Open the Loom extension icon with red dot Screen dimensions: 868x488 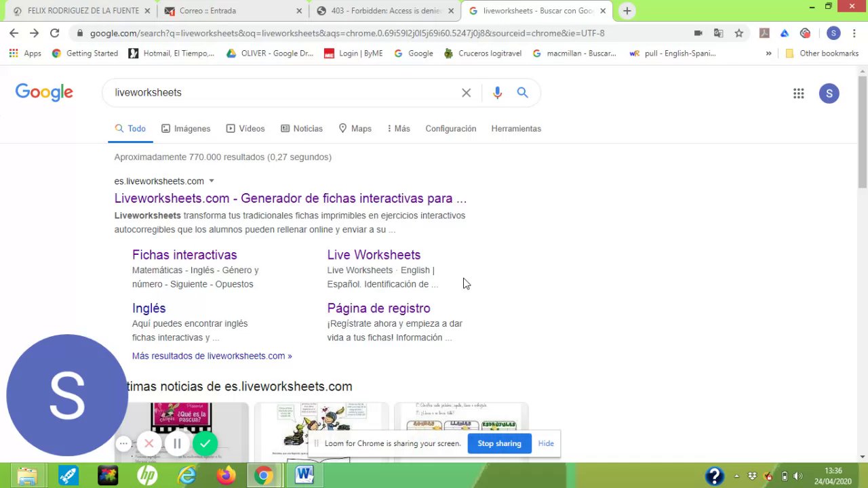805,33
